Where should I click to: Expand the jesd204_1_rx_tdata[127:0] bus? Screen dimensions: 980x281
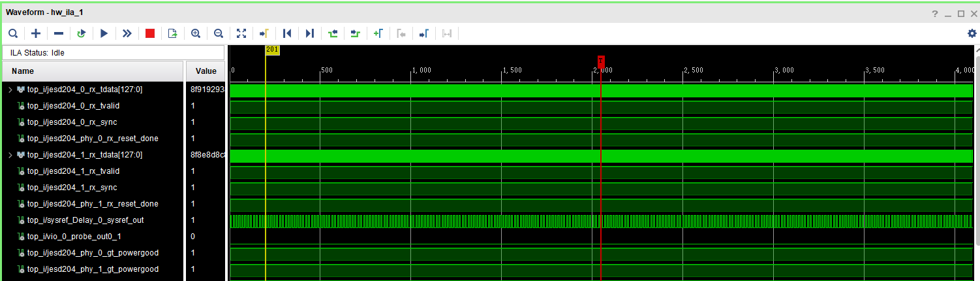pos(10,155)
